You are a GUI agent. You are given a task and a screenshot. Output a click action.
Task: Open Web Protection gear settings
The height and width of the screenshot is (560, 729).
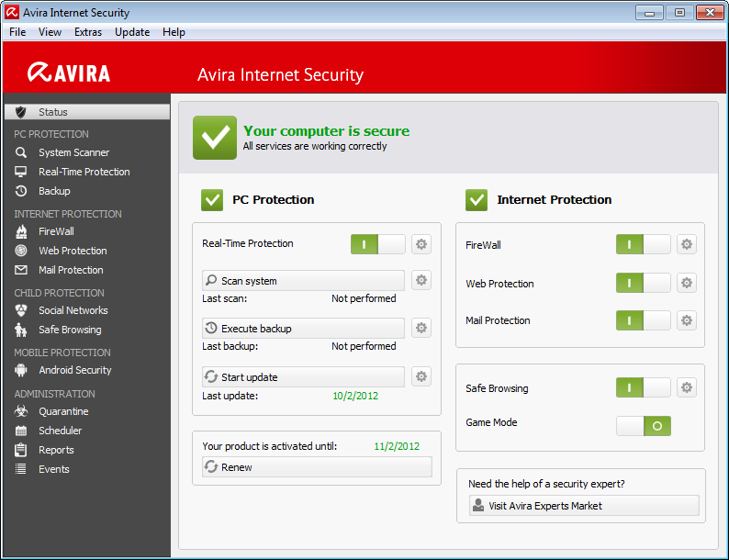(x=686, y=283)
